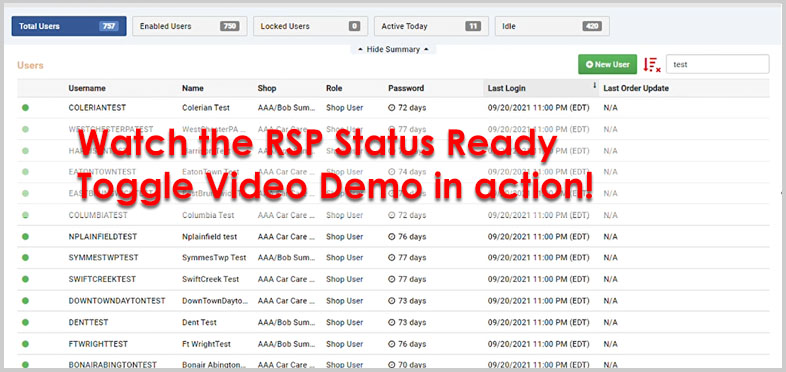Click the green status dot for SWIFTCREEKTEST
The height and width of the screenshot is (372, 786).
pyautogui.click(x=26, y=279)
